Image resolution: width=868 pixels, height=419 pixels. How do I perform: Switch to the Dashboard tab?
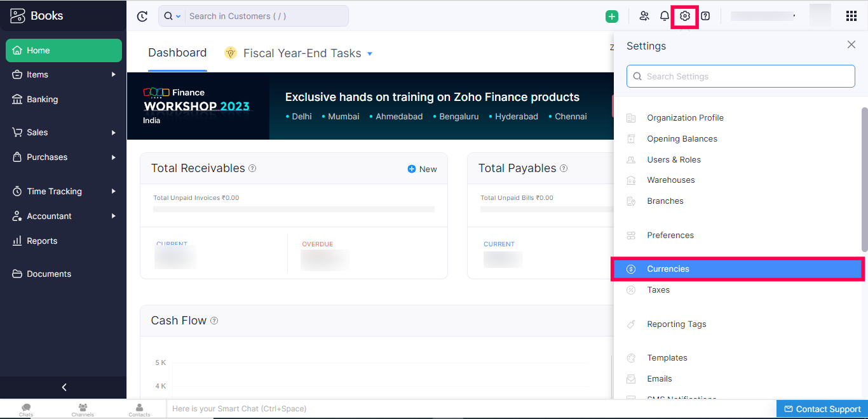click(177, 53)
